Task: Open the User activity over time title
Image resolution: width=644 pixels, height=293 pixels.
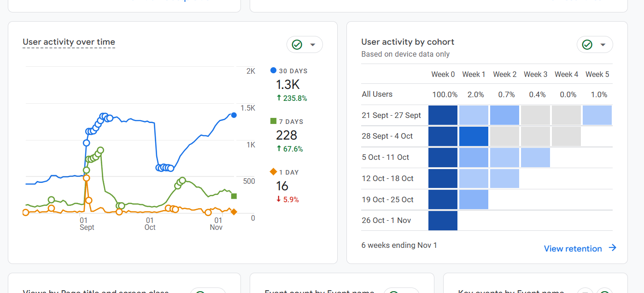Action: pyautogui.click(x=69, y=42)
